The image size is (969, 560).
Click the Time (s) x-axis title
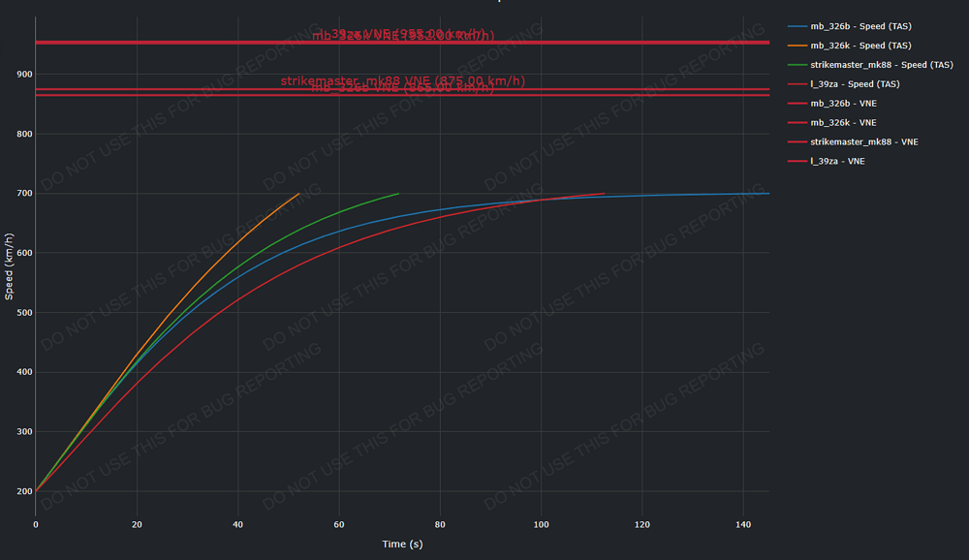tap(402, 544)
